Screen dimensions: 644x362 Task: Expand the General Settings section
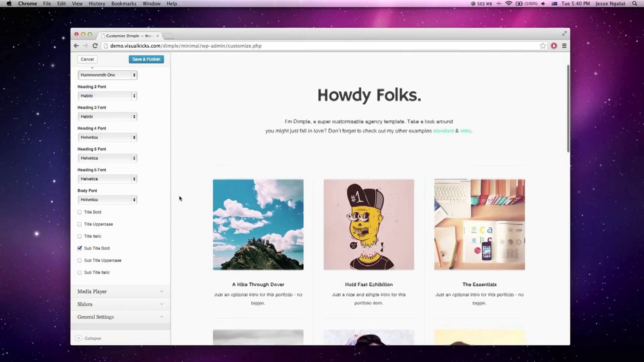[x=120, y=317]
